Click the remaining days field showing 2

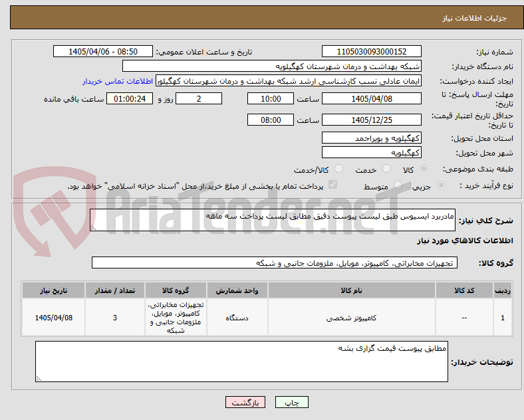click(x=199, y=98)
